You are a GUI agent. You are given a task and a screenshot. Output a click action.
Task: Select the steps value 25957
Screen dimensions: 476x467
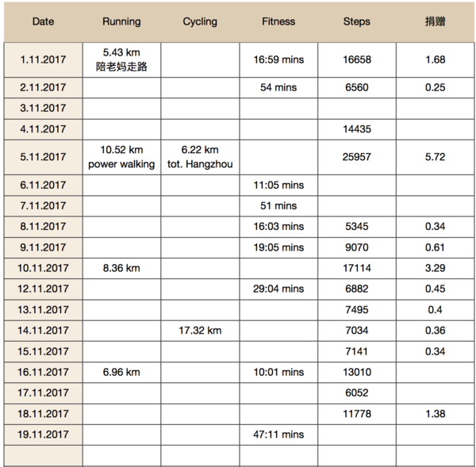pos(357,157)
